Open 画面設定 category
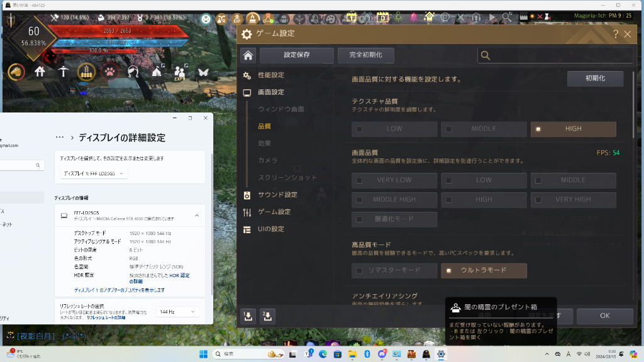This screenshot has height=362, width=644. click(x=270, y=92)
